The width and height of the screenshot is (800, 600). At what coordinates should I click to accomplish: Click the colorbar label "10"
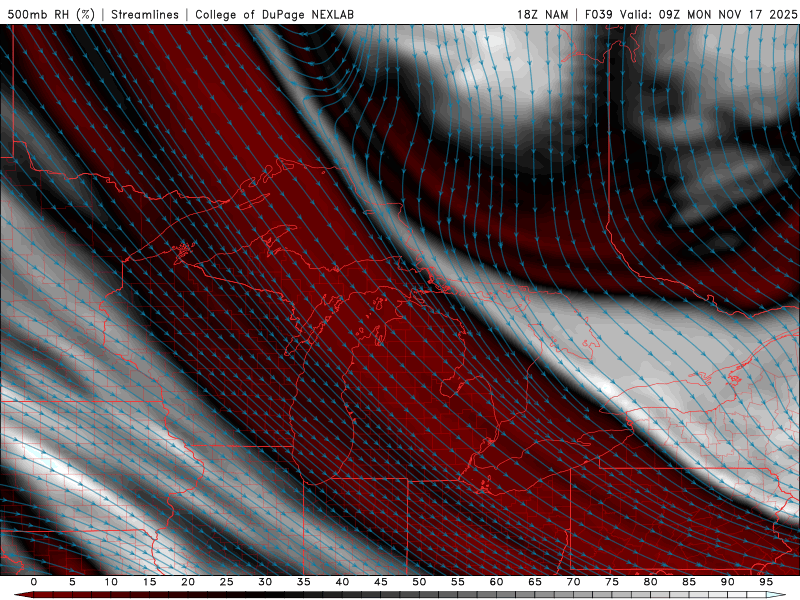point(111,582)
